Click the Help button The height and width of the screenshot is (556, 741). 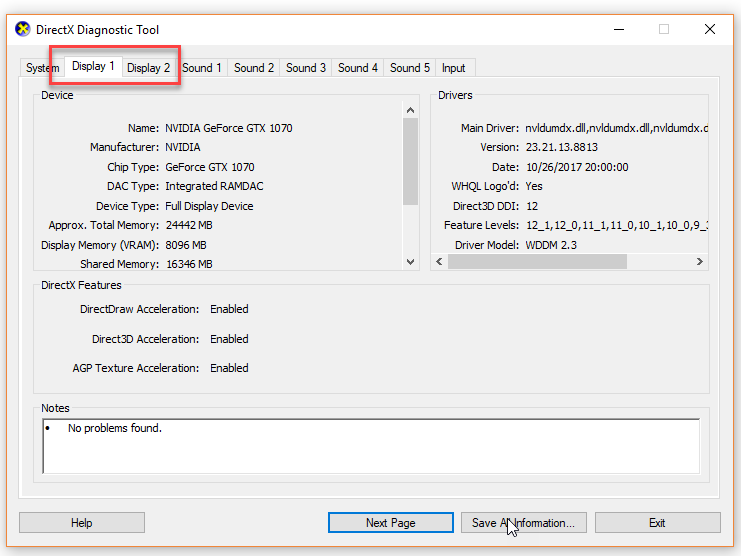click(82, 523)
